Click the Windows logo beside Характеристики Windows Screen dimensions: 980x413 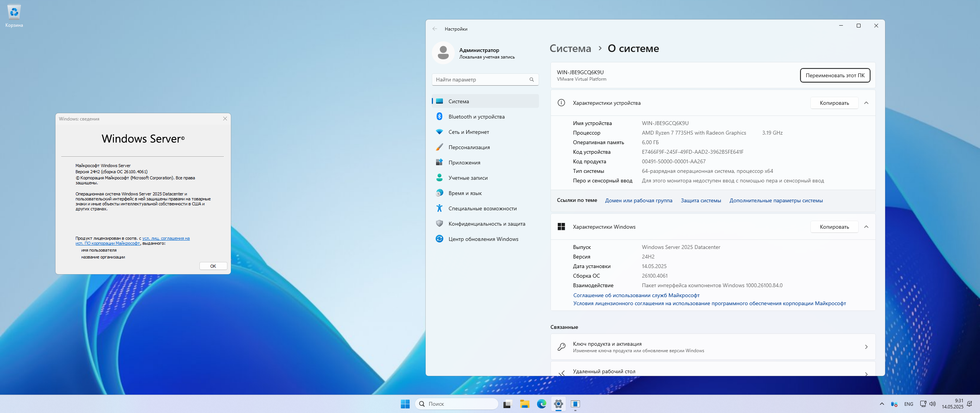coord(561,227)
